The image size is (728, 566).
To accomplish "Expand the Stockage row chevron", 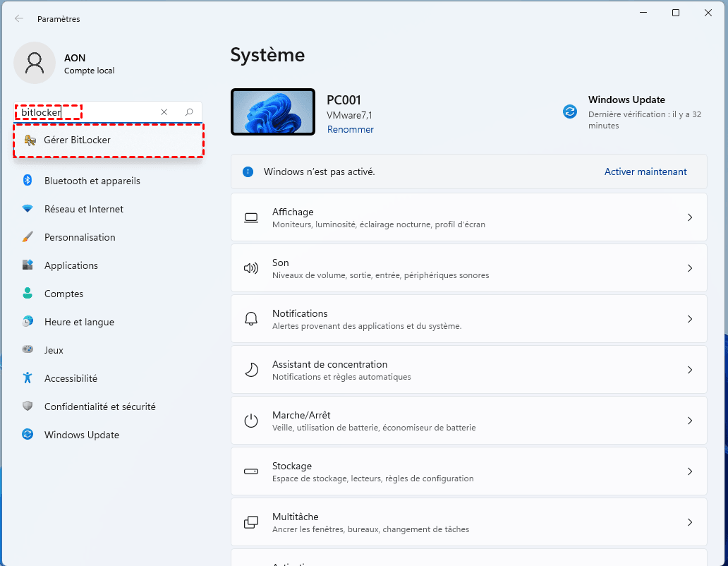I will (690, 471).
